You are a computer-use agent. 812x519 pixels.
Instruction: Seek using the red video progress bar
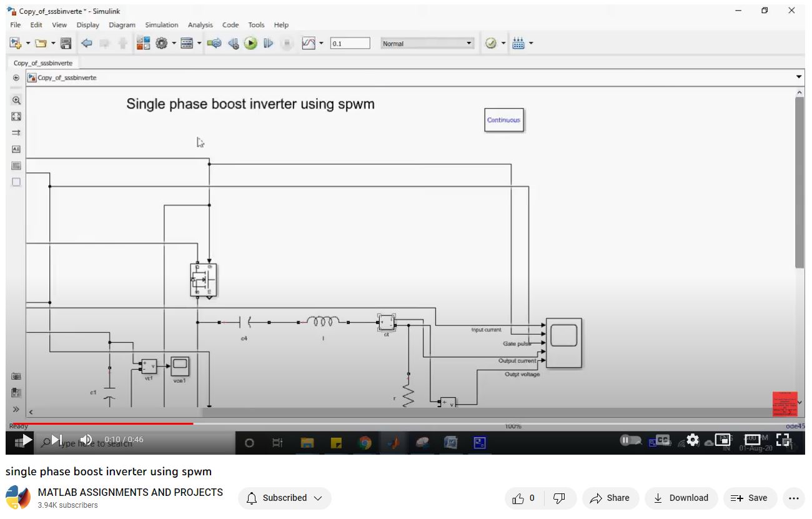[x=100, y=423]
